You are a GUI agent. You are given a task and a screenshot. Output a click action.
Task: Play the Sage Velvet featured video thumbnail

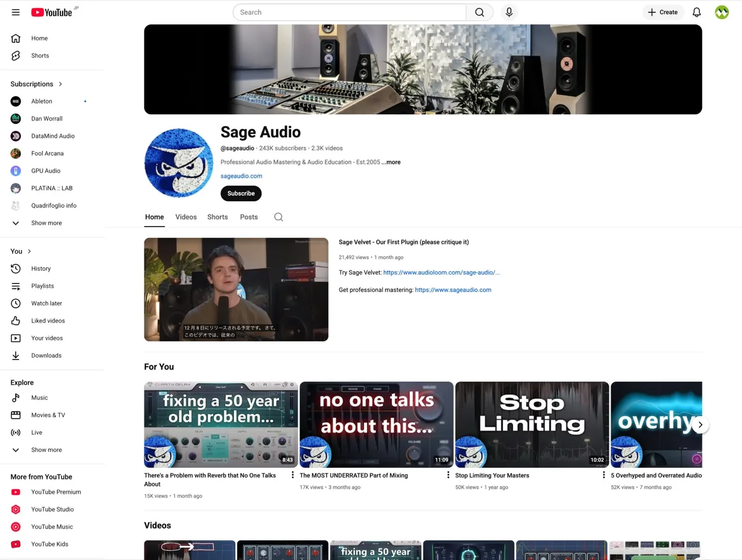236,289
